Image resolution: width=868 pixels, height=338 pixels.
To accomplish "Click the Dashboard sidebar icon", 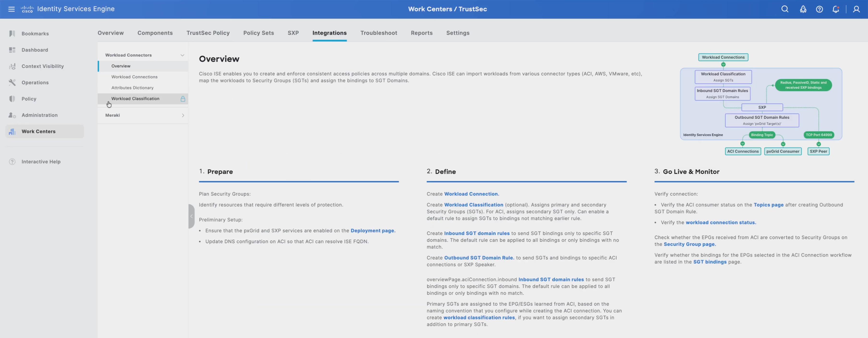I will pyautogui.click(x=12, y=50).
